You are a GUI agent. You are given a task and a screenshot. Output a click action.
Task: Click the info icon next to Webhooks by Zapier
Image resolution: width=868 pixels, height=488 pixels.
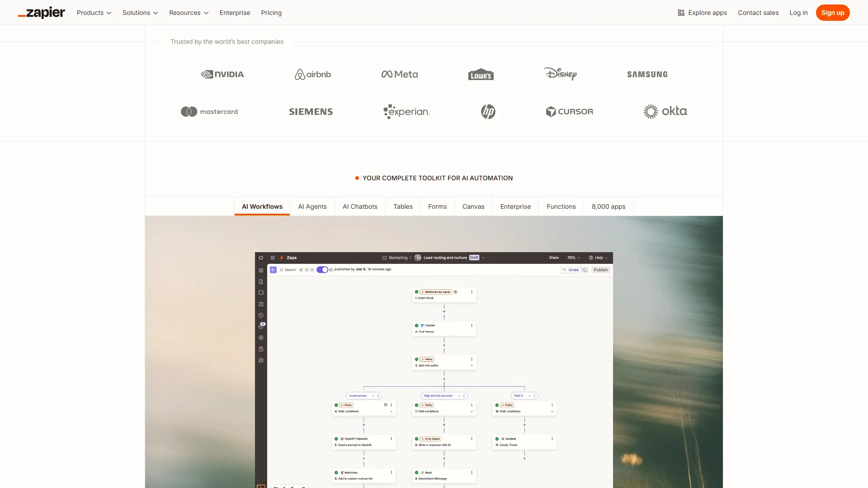coord(455,292)
